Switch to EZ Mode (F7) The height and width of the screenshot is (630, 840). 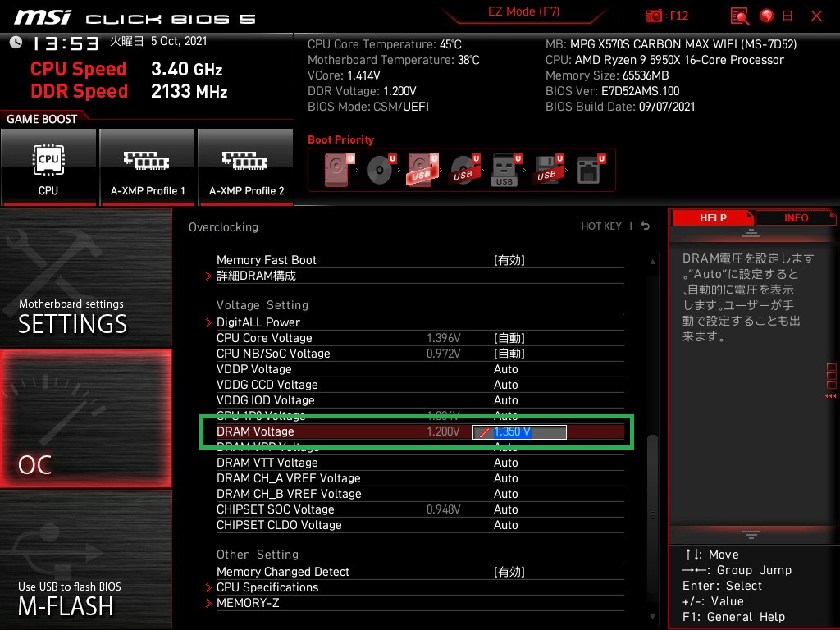pyautogui.click(x=523, y=11)
